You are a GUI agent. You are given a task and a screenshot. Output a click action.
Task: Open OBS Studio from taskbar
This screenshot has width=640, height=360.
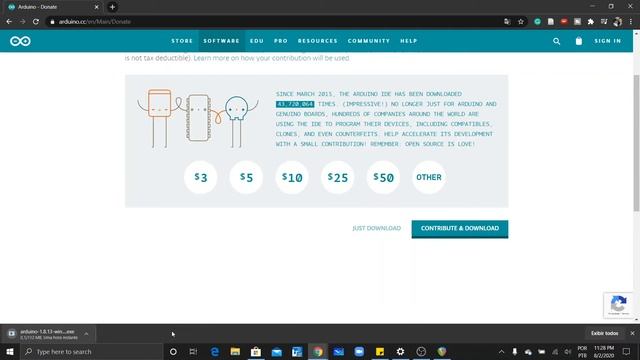tap(421, 351)
